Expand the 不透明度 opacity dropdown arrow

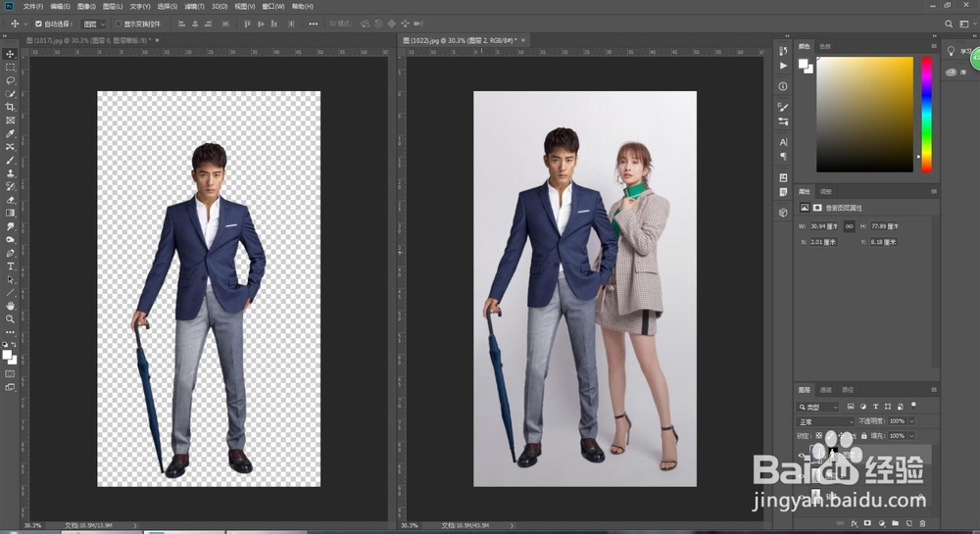pos(911,421)
